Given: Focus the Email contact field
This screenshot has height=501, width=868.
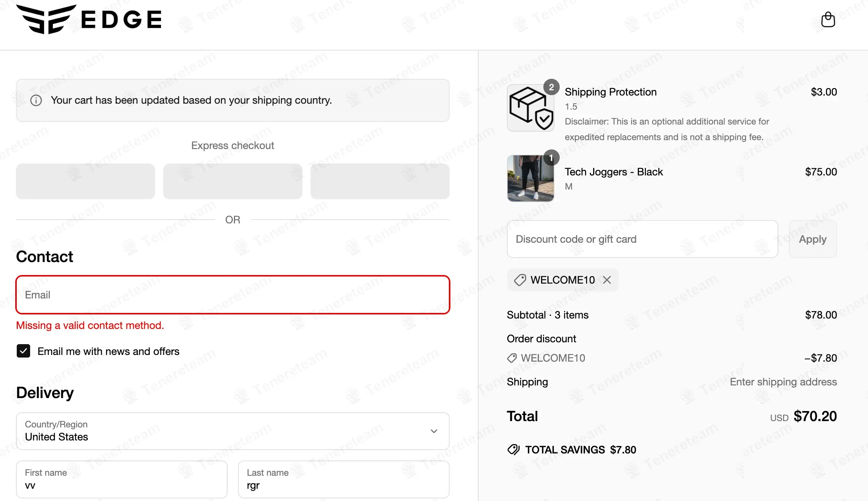Looking at the screenshot, I should (x=232, y=295).
